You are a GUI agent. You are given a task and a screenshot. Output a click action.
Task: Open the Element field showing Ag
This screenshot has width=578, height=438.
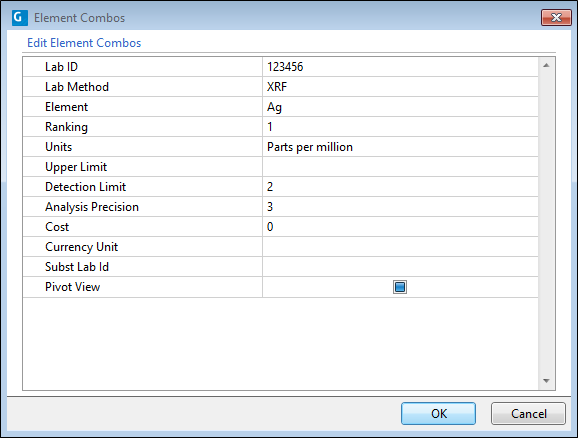(400, 107)
